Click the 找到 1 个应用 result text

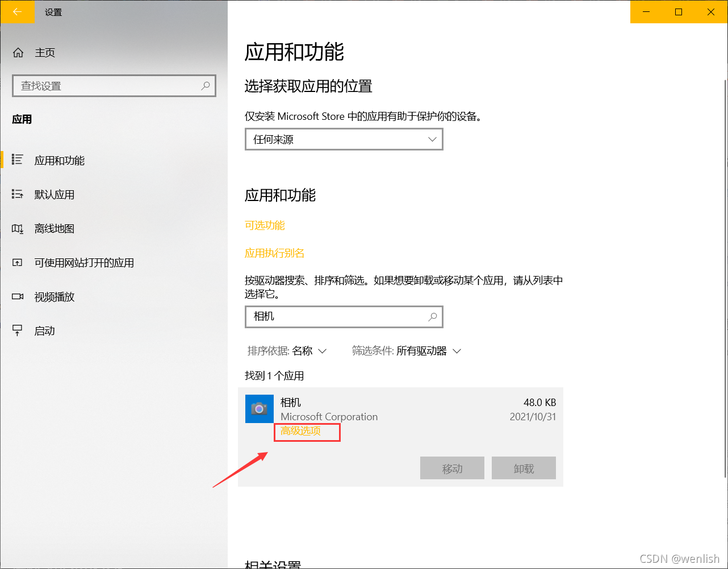(x=274, y=376)
